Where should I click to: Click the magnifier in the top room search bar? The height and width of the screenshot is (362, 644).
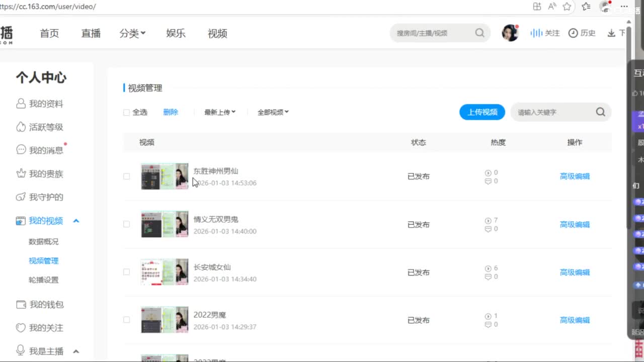tap(480, 33)
